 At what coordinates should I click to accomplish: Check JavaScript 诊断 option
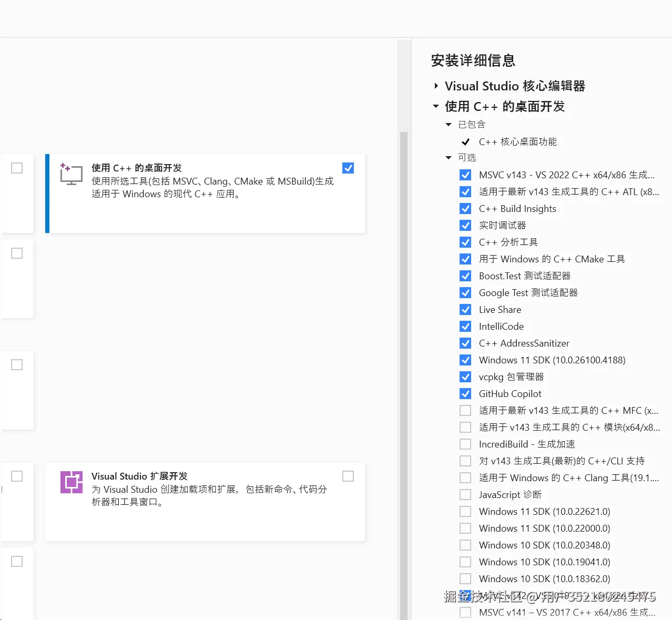click(x=465, y=494)
